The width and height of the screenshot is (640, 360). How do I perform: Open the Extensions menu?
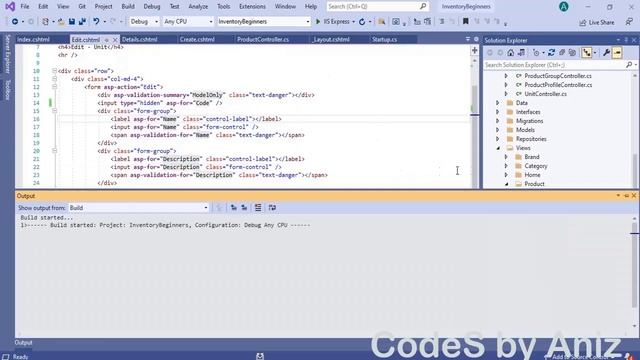[x=252, y=7]
